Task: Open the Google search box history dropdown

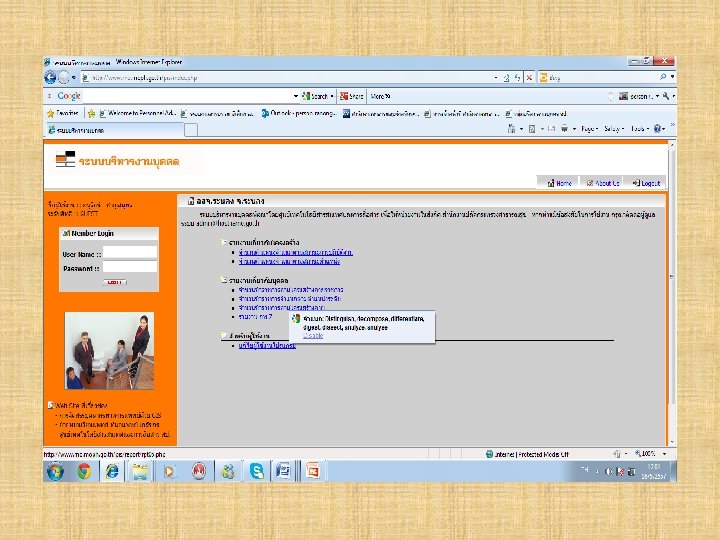Action: (x=296, y=96)
